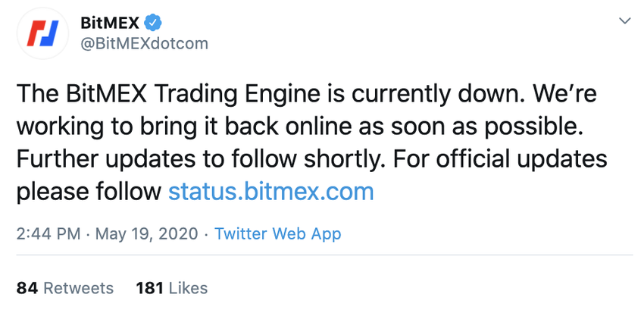Image resolution: width=644 pixels, height=310 pixels.
Task: Click the 2:44 PM timestamp
Action: pyautogui.click(x=48, y=234)
